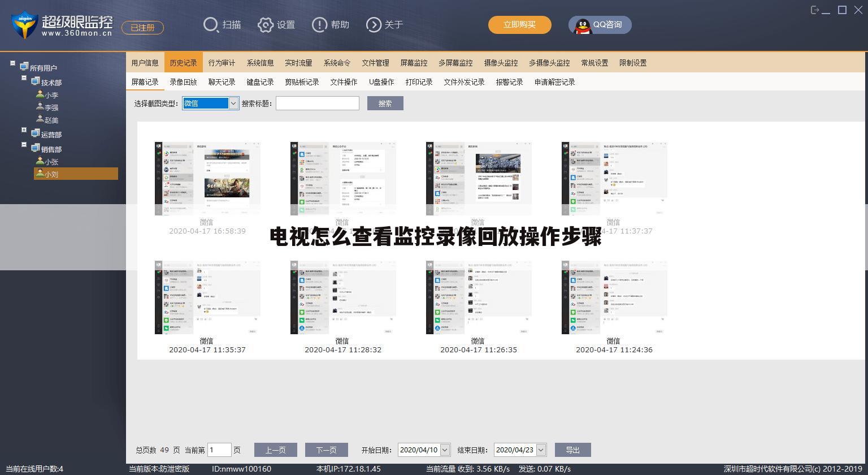Viewport: 868px width, 475px height.
Task: Open the 文件操作 sub-tab
Action: click(x=344, y=82)
